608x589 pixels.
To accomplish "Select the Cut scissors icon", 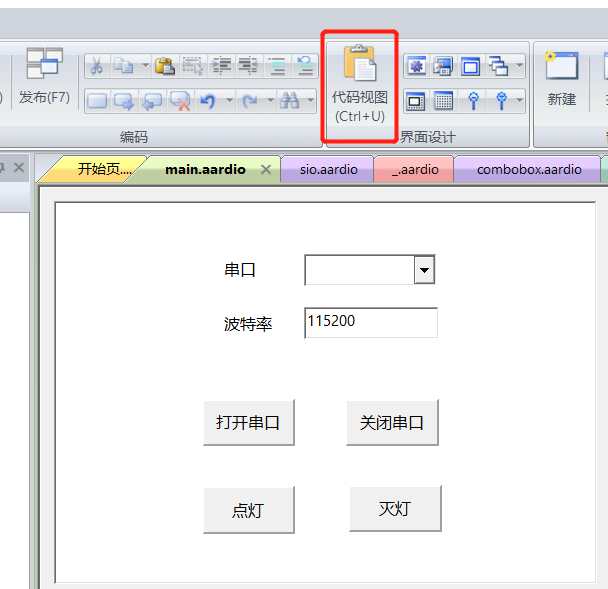I will [97, 66].
